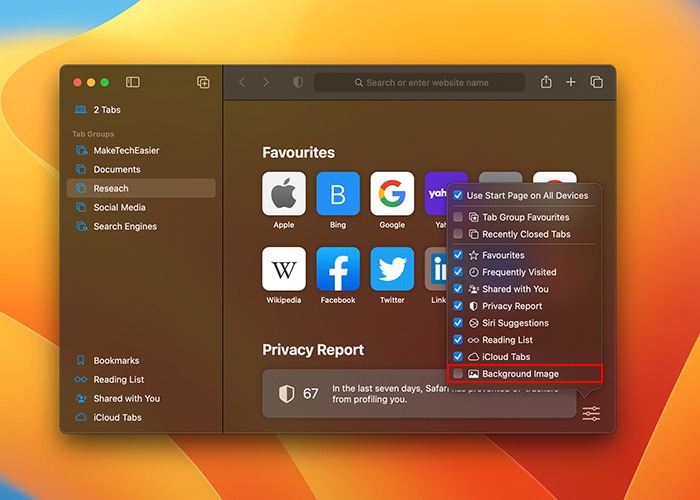This screenshot has height=500, width=700.
Task: Open the MakeTechEasier tab group
Action: pos(141,150)
